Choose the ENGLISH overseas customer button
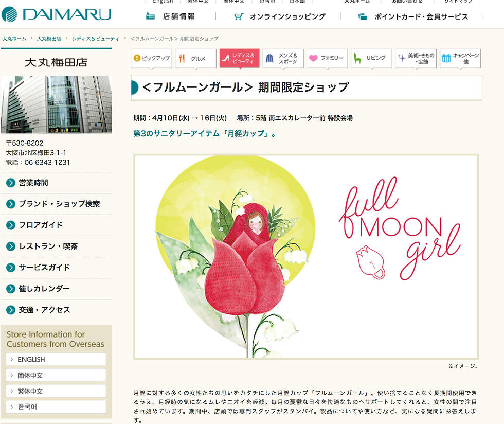 tap(56, 359)
